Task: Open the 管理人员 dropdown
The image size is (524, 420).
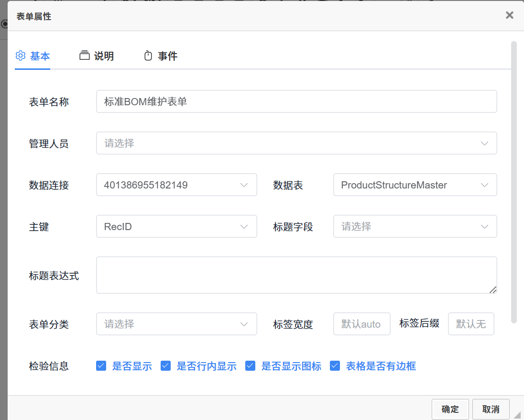Action: (296, 143)
